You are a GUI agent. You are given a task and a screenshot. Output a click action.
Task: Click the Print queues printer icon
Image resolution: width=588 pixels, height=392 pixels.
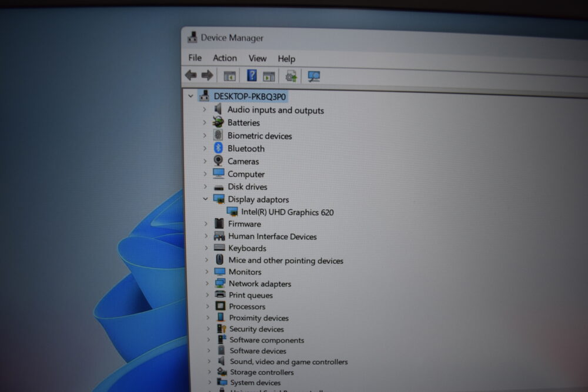tap(220, 294)
